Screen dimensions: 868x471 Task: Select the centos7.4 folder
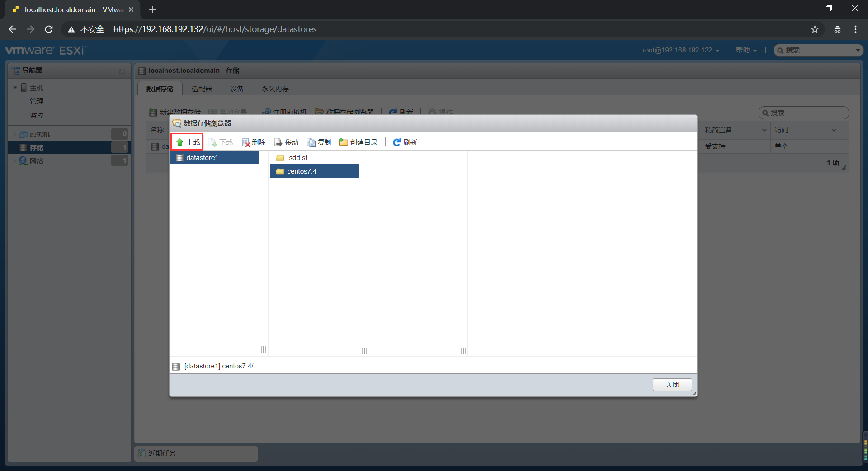point(315,171)
